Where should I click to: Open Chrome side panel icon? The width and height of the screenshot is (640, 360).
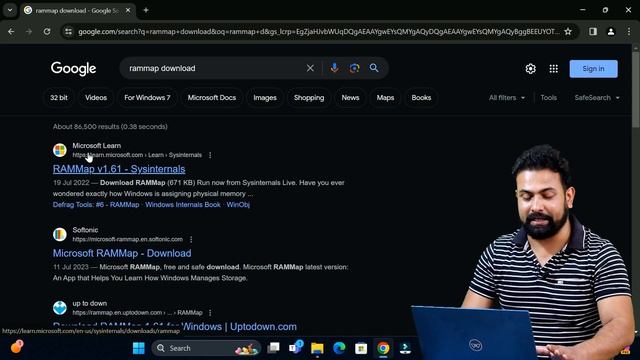593,31
